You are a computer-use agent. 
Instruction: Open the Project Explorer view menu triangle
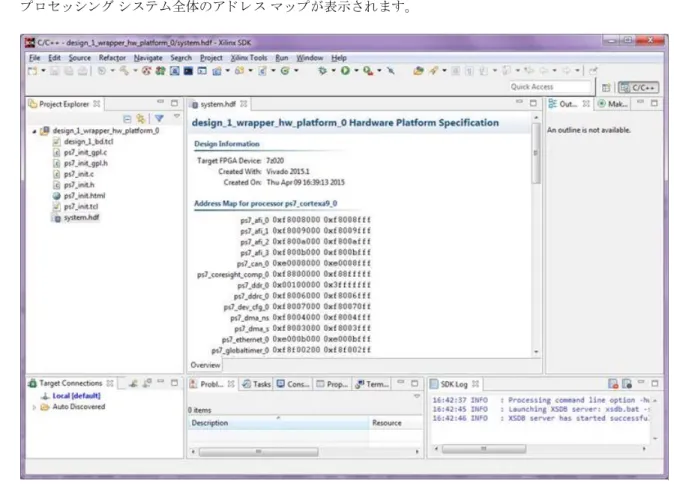[177, 116]
